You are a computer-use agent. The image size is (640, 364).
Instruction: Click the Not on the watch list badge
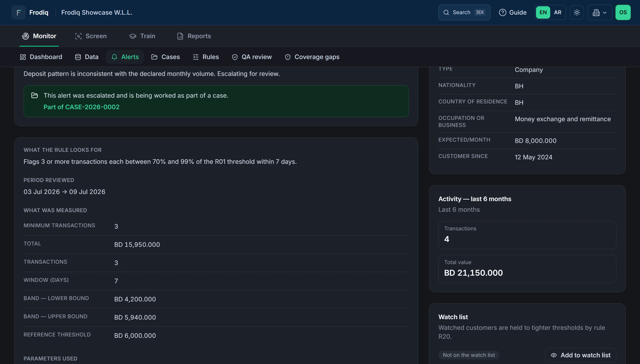point(468,355)
